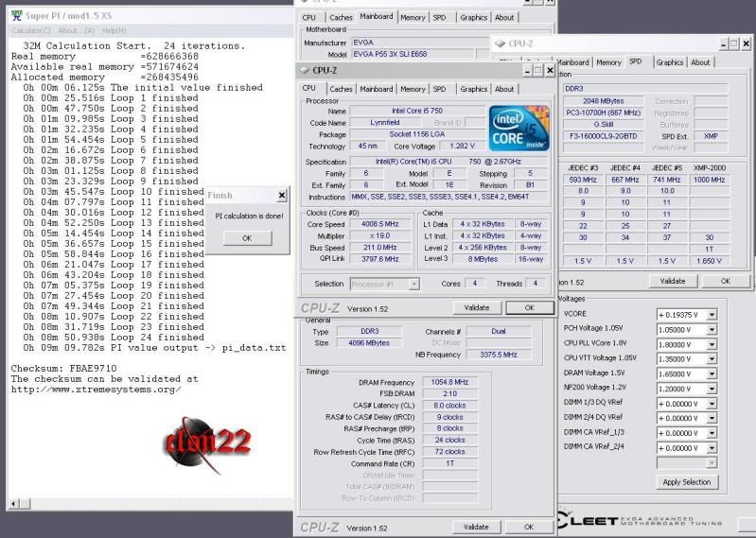Select SPD tab in the right CPU-Z window
This screenshot has width=756, height=538.
(x=637, y=61)
